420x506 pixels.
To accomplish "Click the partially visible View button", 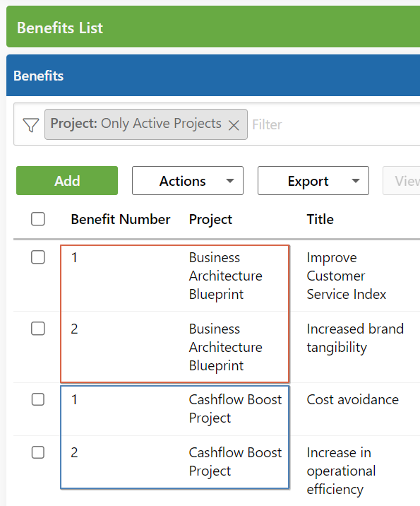I will [402, 181].
